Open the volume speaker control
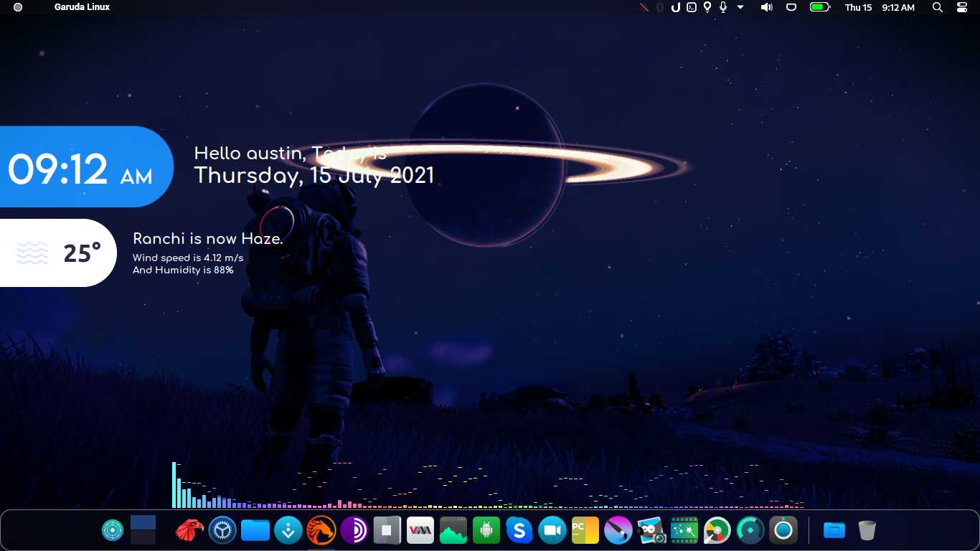 click(766, 7)
